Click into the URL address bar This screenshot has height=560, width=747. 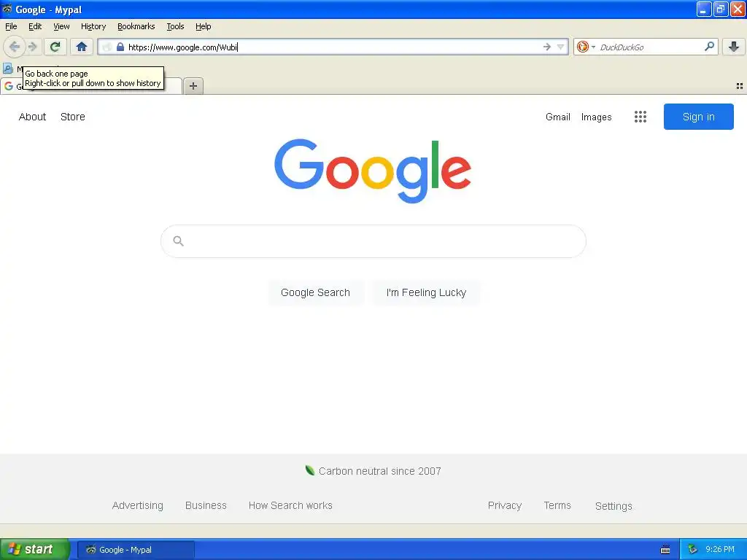[333, 47]
